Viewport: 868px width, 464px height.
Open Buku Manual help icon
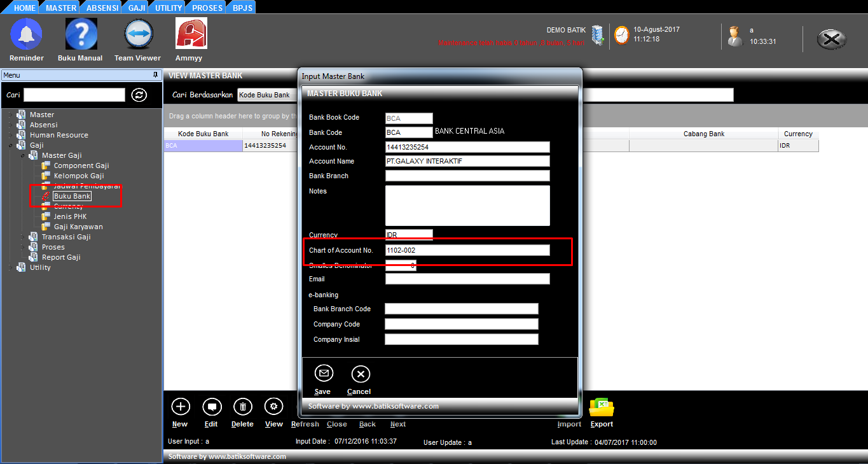pos(81,34)
